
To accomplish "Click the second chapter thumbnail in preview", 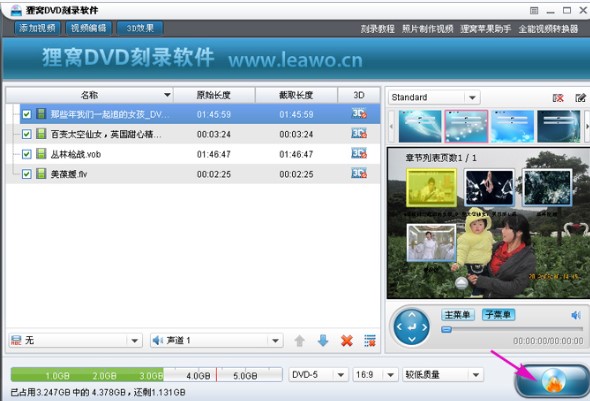I will point(489,187).
